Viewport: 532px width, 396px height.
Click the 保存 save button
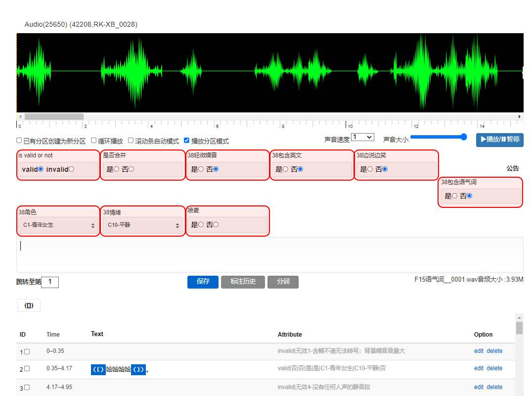click(203, 282)
